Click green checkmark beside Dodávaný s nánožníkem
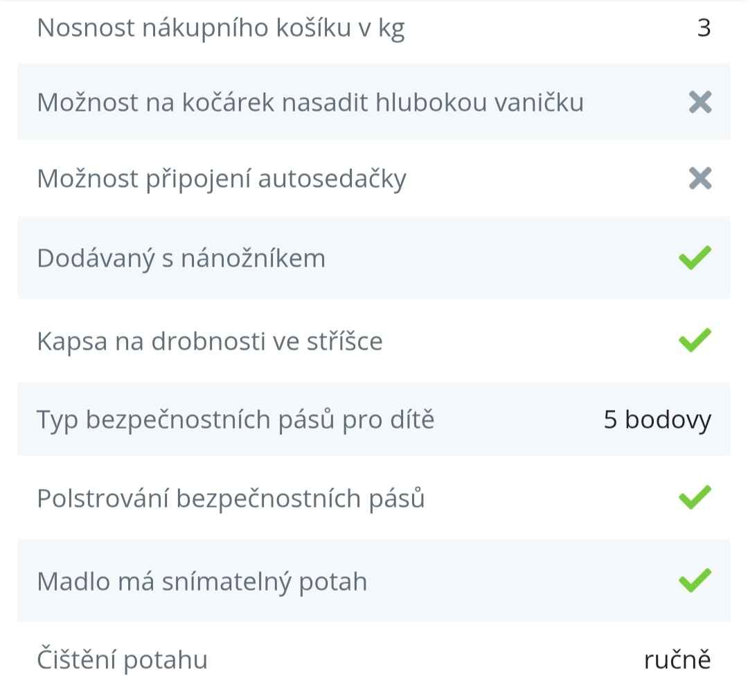 (x=695, y=258)
